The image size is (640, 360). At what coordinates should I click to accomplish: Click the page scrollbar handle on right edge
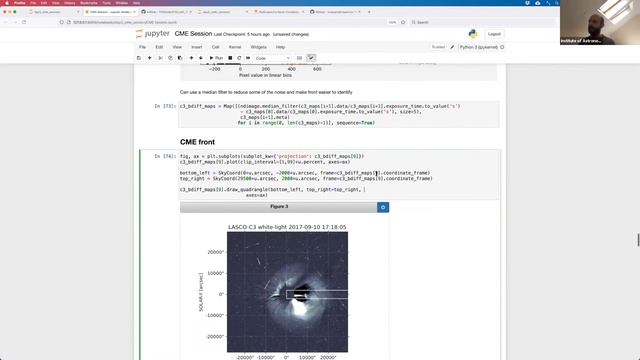[638, 240]
